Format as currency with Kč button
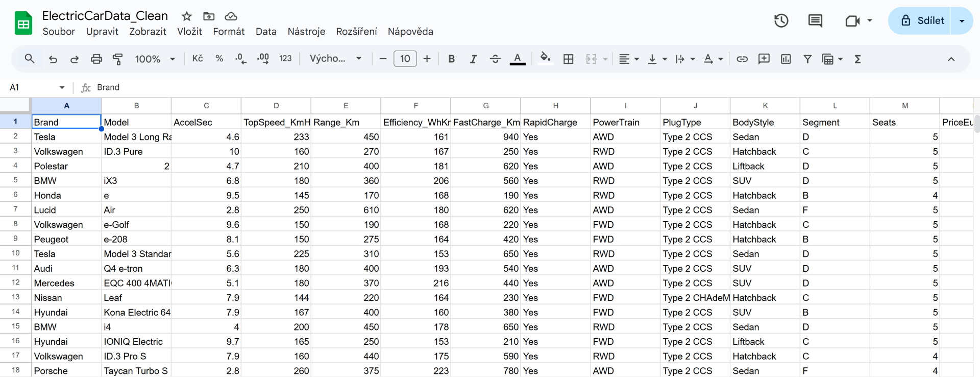This screenshot has height=377, width=980. pos(198,59)
